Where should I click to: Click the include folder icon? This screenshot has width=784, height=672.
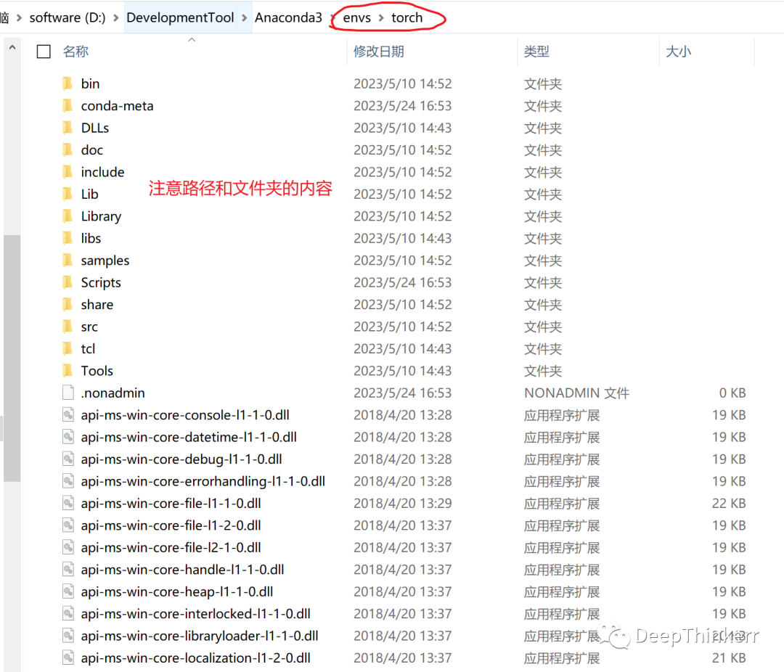[x=68, y=171]
